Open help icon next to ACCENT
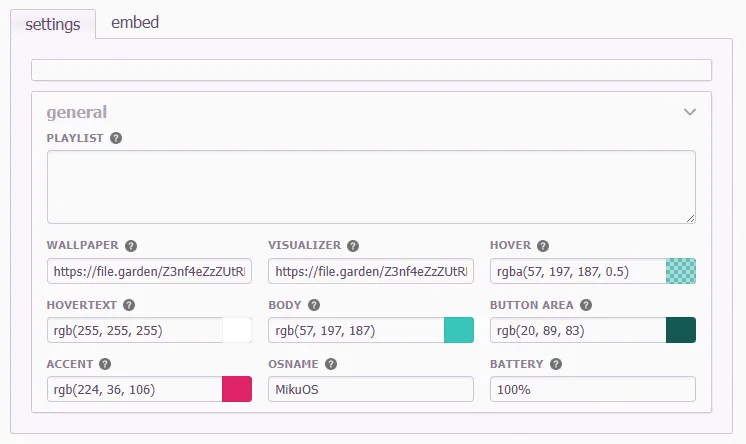Image resolution: width=746 pixels, height=444 pixels. tap(105, 364)
